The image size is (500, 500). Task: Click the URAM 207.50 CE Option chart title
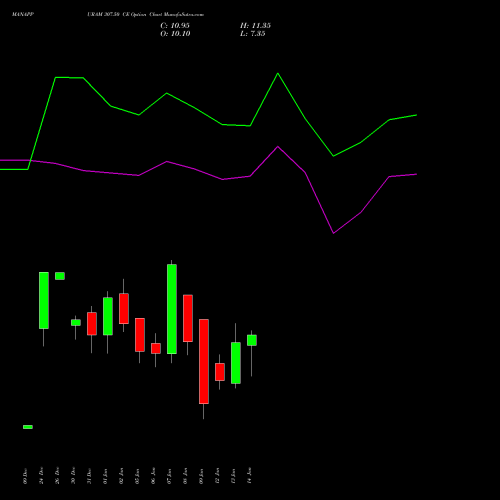[x=145, y=15]
